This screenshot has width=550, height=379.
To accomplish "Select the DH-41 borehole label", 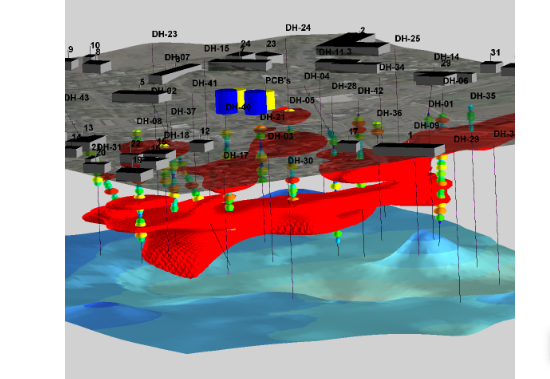I will pos(205,83).
